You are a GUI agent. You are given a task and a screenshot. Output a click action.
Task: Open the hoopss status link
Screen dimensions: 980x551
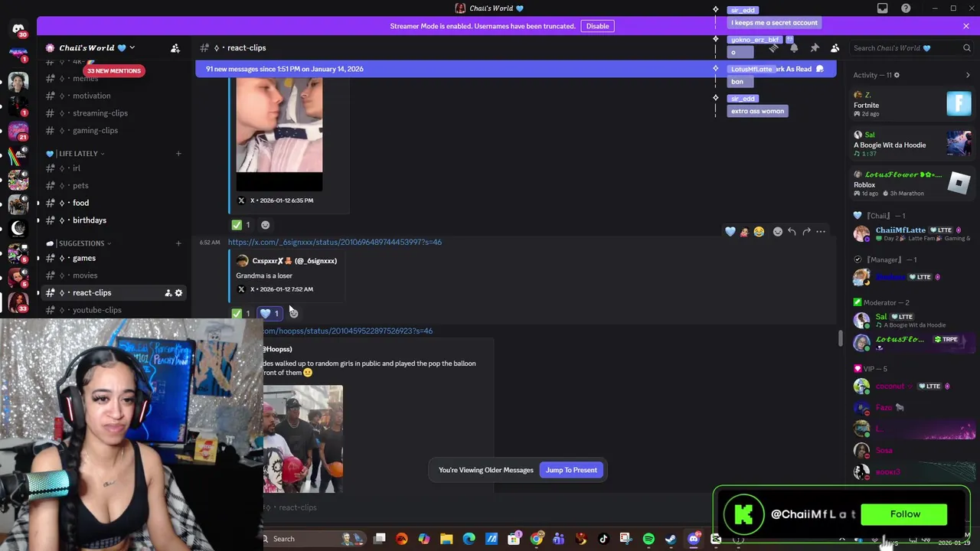tap(348, 331)
